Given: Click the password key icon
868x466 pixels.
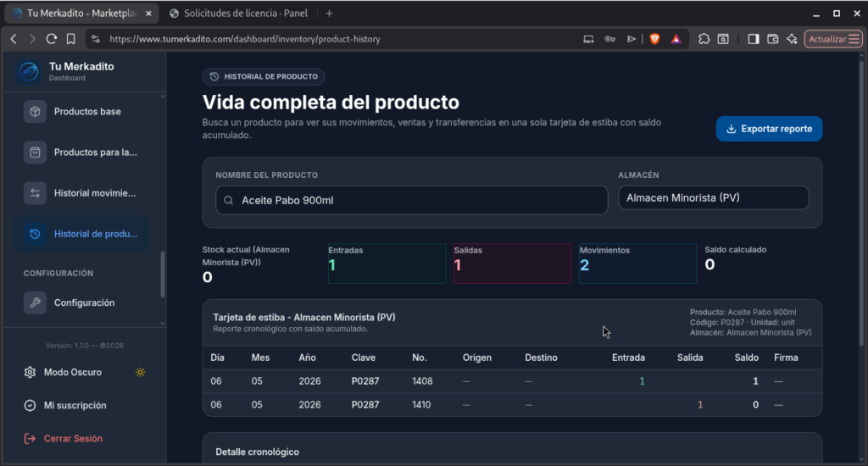Looking at the screenshot, I should [x=610, y=39].
